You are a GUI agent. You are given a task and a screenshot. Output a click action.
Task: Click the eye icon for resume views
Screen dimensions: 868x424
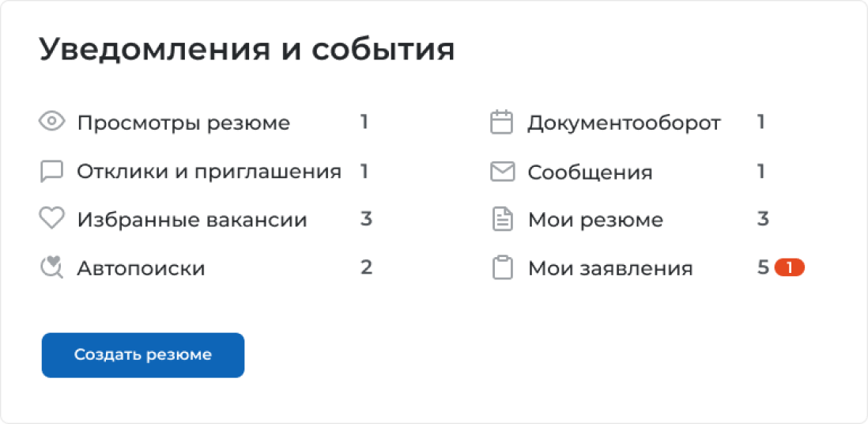pyautogui.click(x=52, y=121)
